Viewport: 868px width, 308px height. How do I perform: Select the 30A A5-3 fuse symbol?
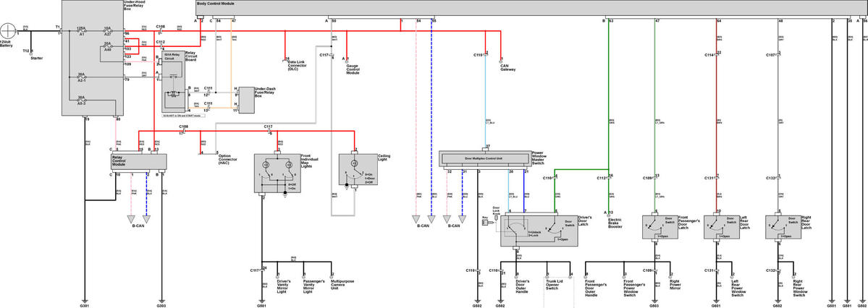82,100
